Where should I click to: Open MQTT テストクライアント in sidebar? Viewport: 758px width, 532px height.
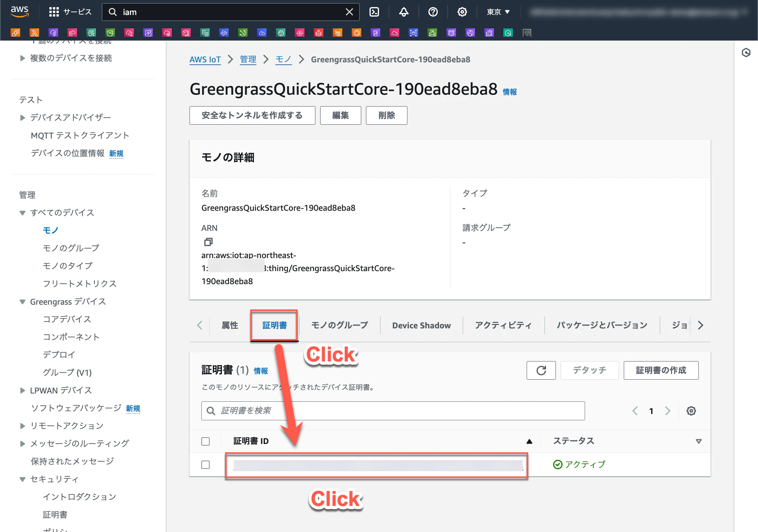[x=80, y=135]
